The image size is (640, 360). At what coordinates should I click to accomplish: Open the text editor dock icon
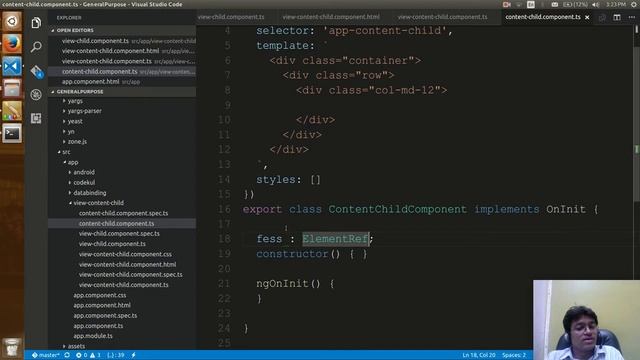point(12,111)
